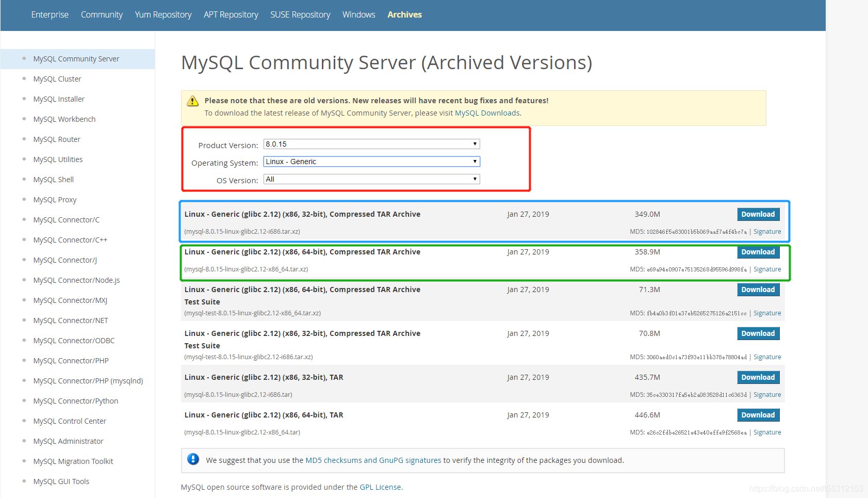Open the Enterprise tab
Screen dimensions: 868x498
tap(50, 14)
